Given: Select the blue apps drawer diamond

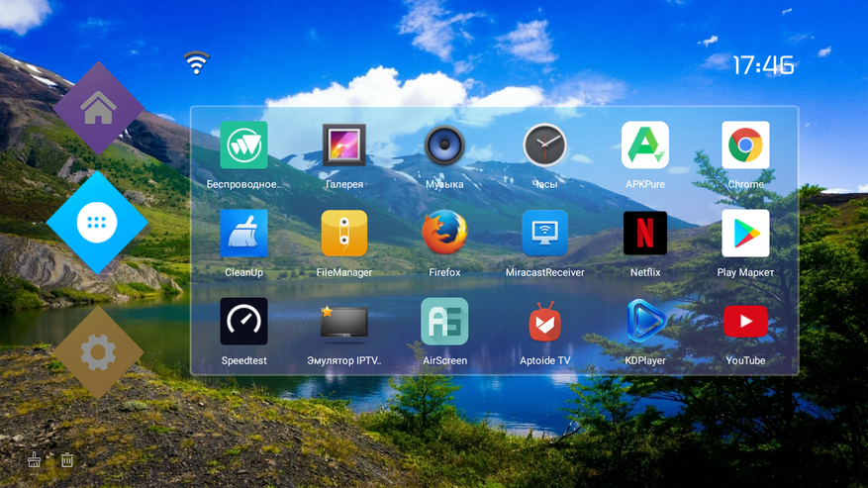Looking at the screenshot, I should 97,223.
